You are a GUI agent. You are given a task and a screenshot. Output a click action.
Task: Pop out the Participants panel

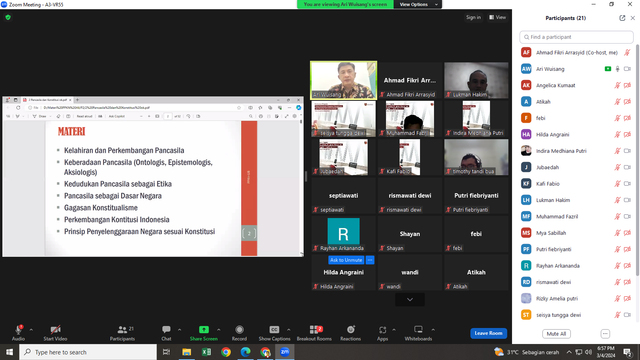pyautogui.click(x=622, y=18)
